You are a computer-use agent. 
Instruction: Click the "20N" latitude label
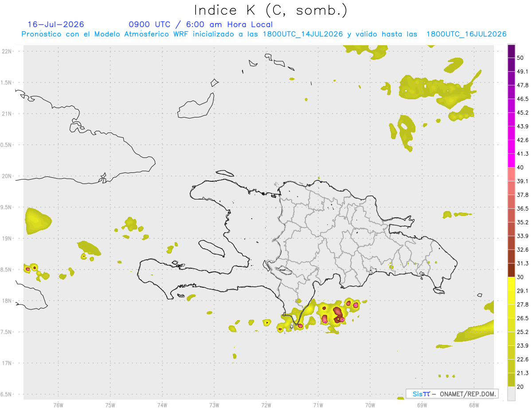[8, 176]
